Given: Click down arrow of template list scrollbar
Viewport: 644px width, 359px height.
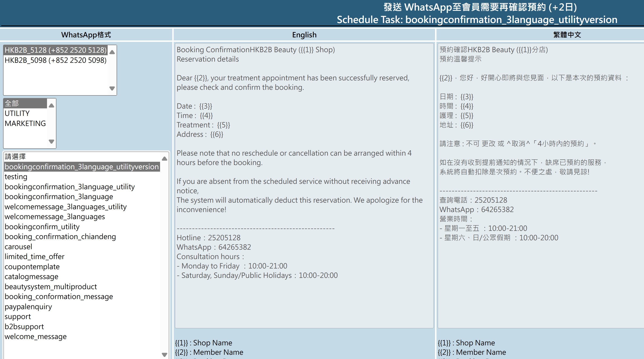Looking at the screenshot, I should 165,355.
